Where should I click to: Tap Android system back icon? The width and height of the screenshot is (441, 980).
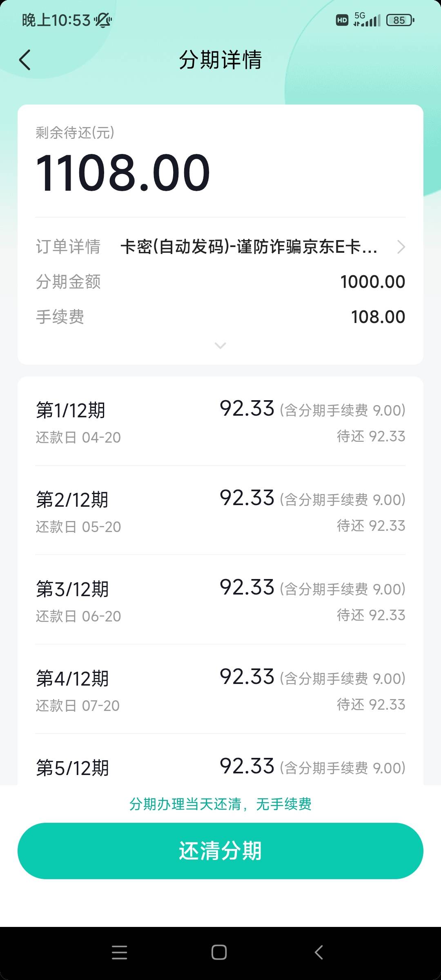pos(319,952)
